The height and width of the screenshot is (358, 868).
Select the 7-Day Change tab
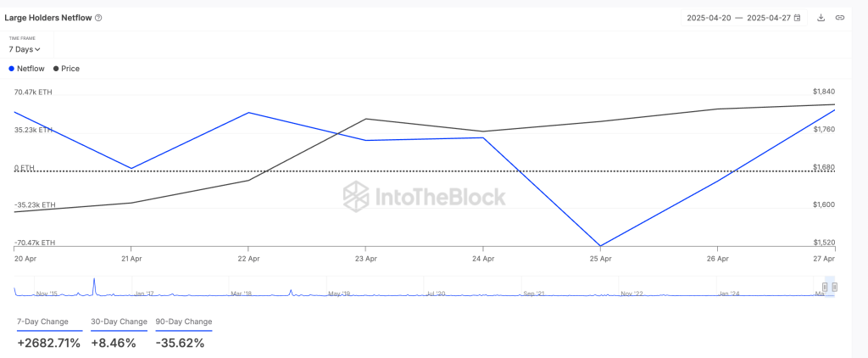[x=49, y=322]
